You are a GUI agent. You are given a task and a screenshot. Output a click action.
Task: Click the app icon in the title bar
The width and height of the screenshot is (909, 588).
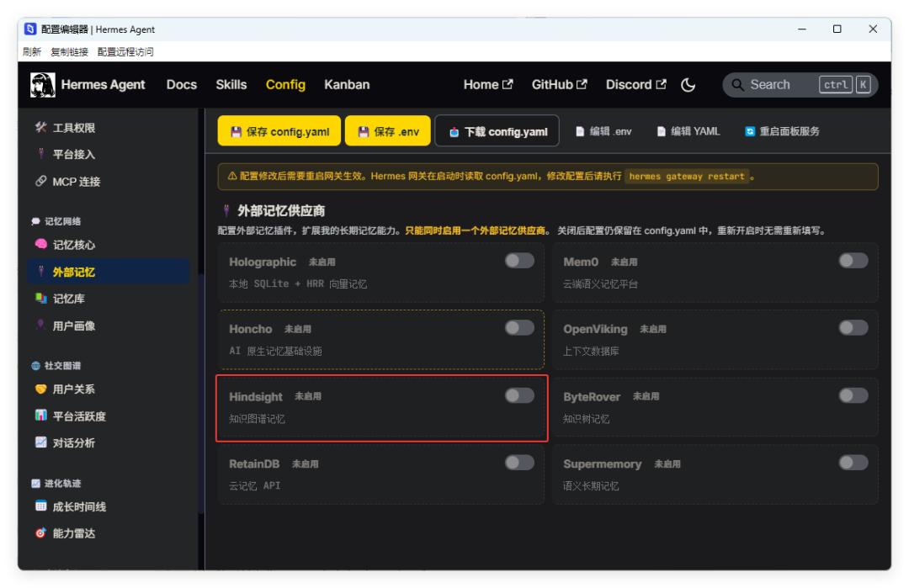(30, 29)
